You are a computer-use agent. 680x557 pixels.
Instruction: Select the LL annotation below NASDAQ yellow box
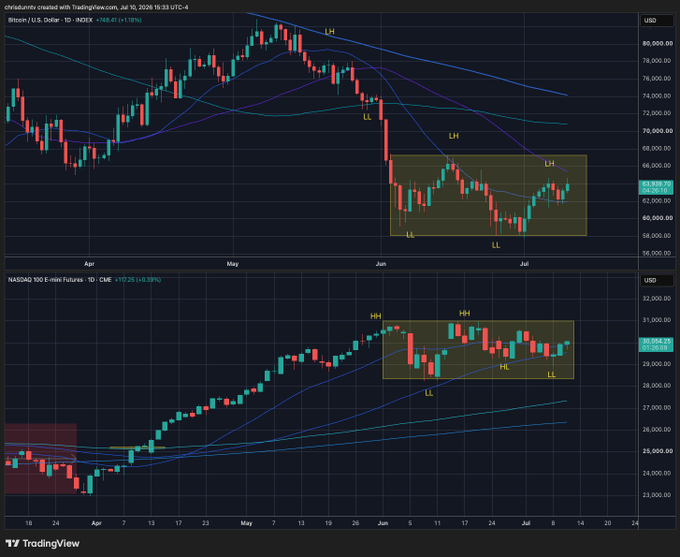click(429, 393)
